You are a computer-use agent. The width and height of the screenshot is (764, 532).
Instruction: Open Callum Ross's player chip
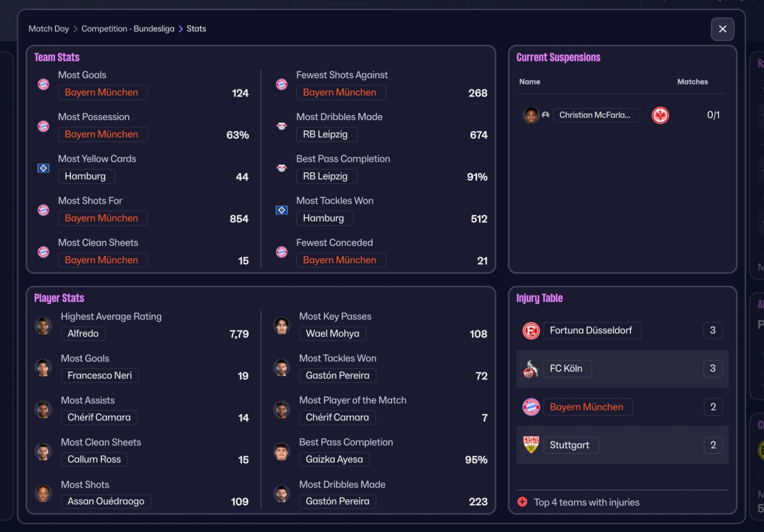[94, 459]
